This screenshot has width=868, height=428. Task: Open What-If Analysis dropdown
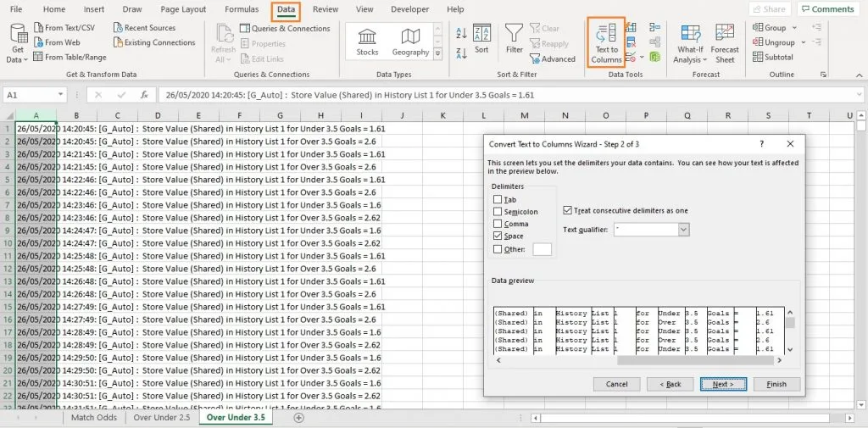coord(690,43)
